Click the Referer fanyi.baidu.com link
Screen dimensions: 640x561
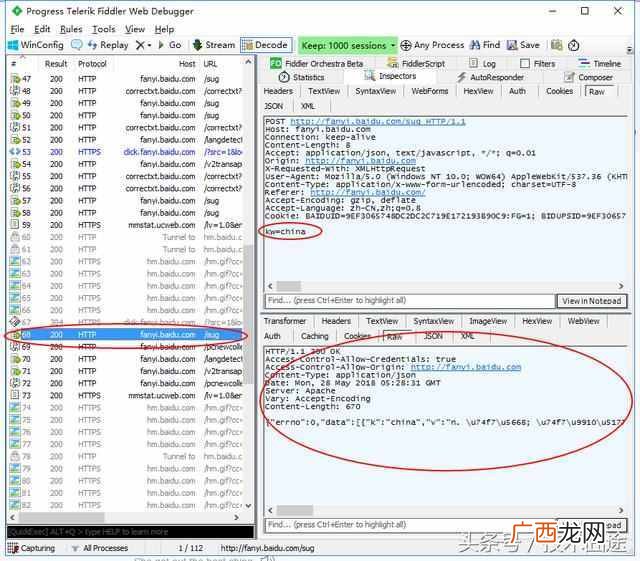tap(368, 192)
